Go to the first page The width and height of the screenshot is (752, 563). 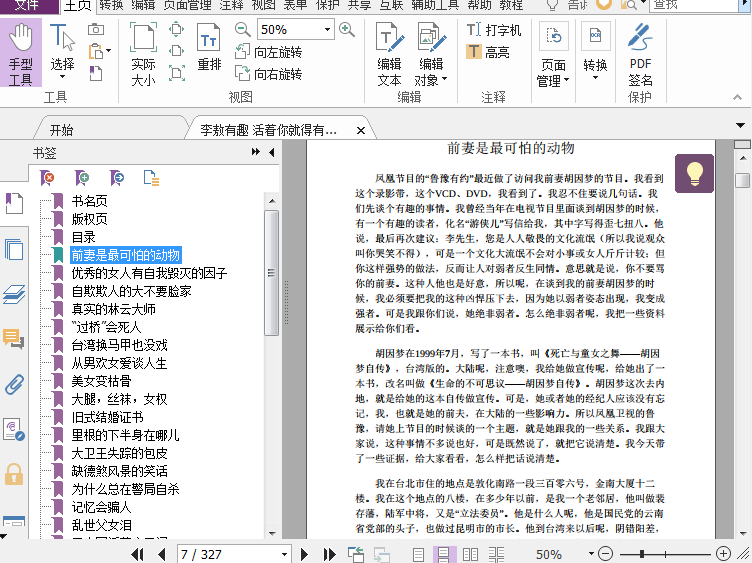click(138, 554)
